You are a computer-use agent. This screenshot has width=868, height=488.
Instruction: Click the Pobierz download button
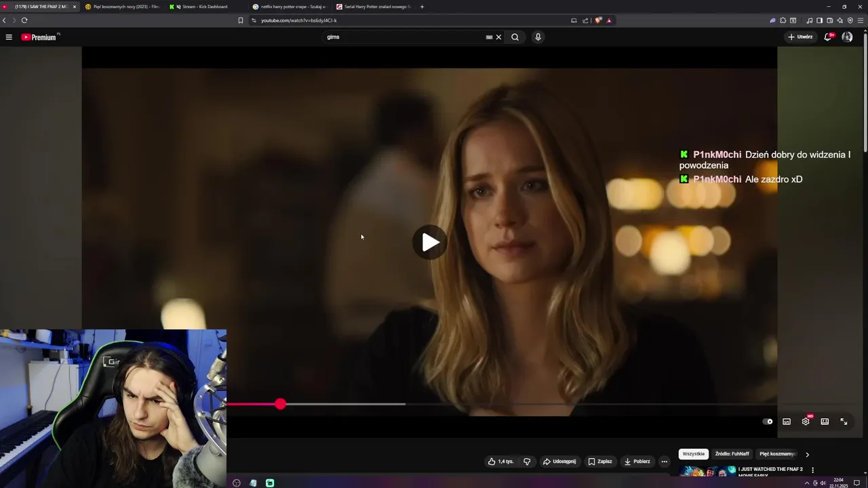coord(637,462)
